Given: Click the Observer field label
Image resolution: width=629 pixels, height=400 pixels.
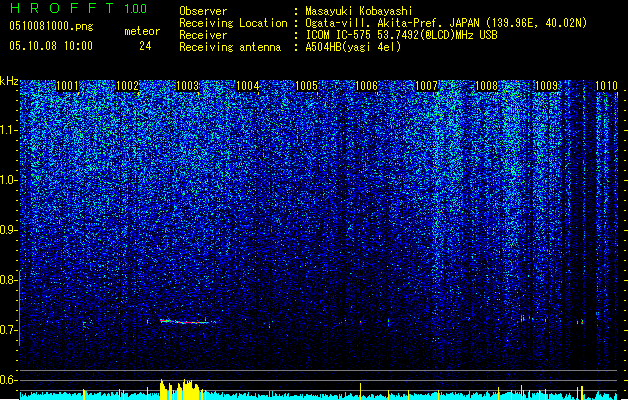Looking at the screenshot, I should click(203, 11).
